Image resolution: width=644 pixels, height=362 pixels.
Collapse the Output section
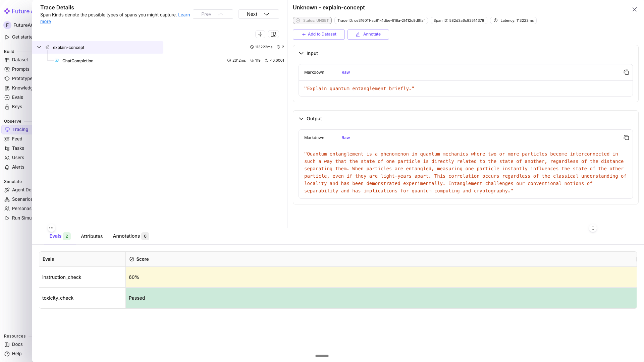[301, 119]
